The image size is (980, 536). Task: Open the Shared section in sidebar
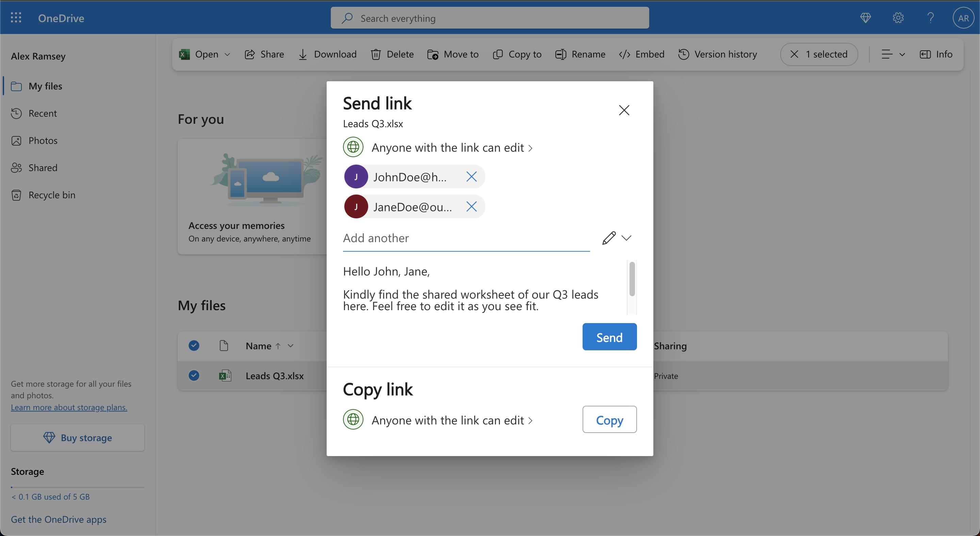43,168
